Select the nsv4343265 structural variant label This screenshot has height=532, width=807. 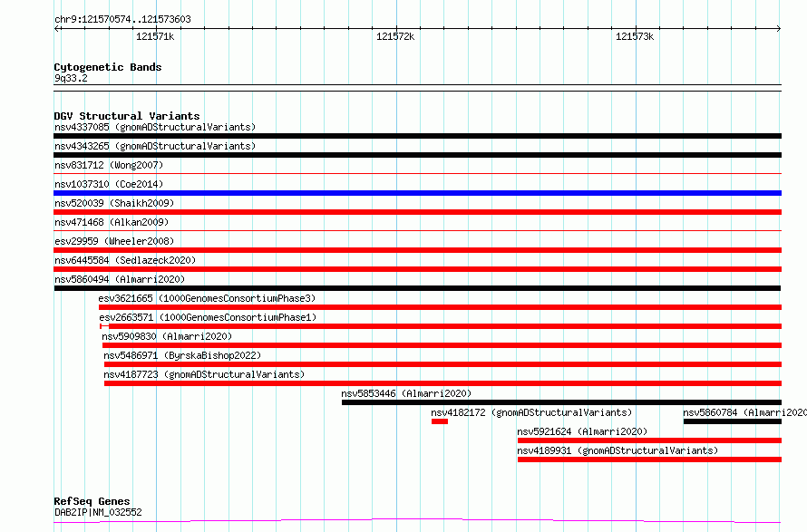(155, 146)
